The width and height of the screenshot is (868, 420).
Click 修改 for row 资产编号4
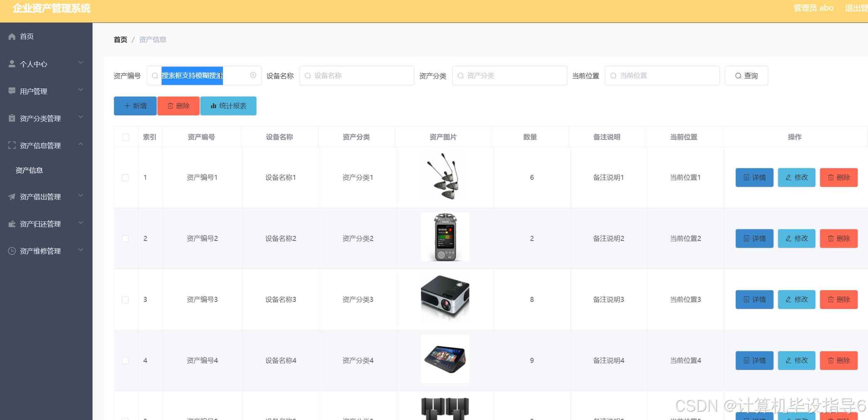coord(796,360)
